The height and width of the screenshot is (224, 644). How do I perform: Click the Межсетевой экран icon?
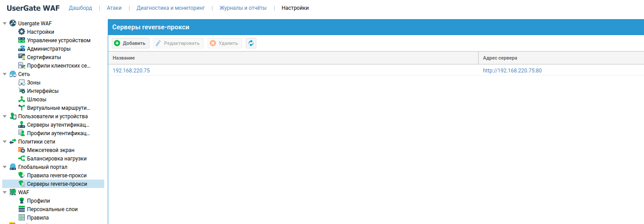[21, 150]
